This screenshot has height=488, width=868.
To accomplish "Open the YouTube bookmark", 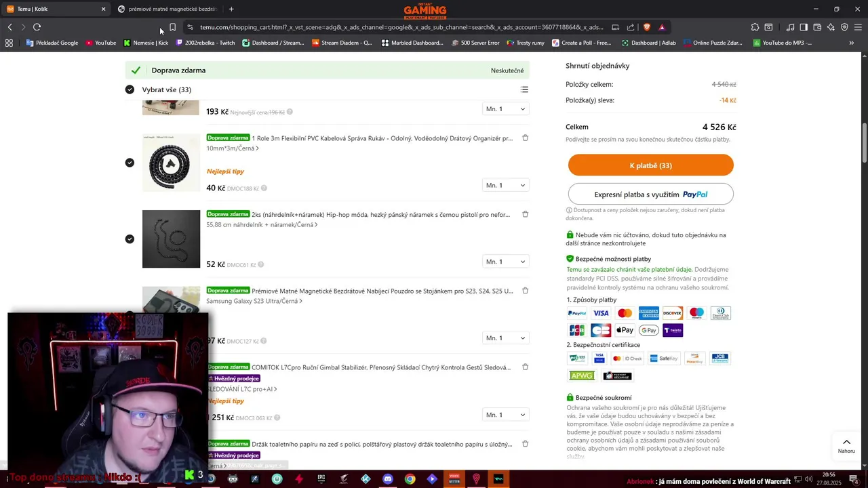I will coord(100,43).
